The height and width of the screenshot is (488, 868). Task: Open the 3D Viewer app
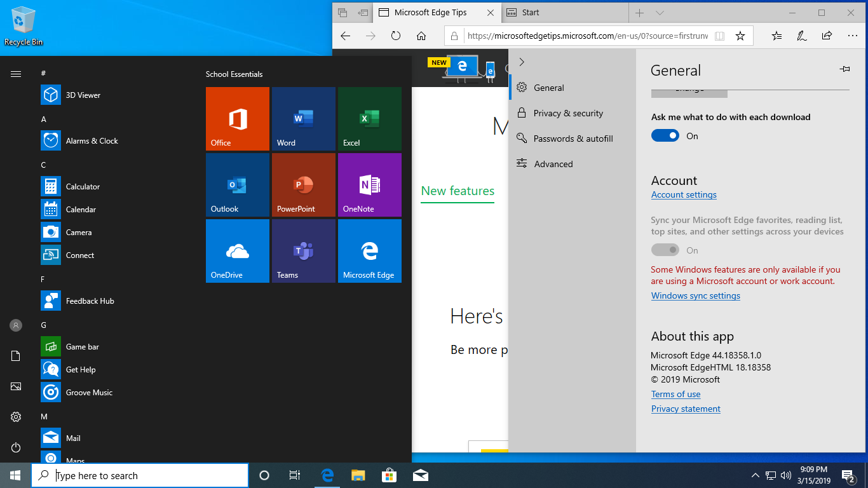[114, 95]
